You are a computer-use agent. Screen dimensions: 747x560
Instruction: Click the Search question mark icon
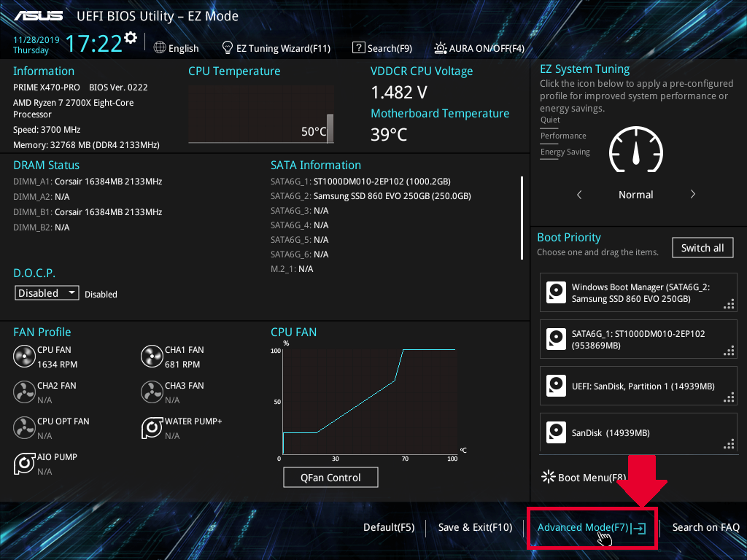(x=358, y=47)
